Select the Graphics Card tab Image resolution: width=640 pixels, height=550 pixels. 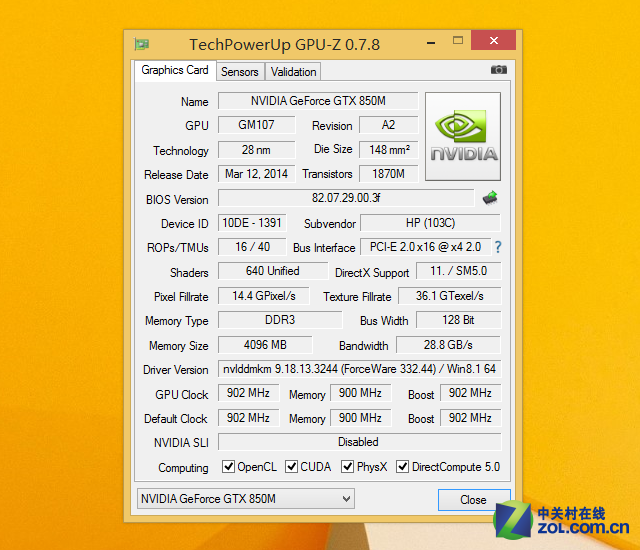pyautogui.click(x=175, y=70)
